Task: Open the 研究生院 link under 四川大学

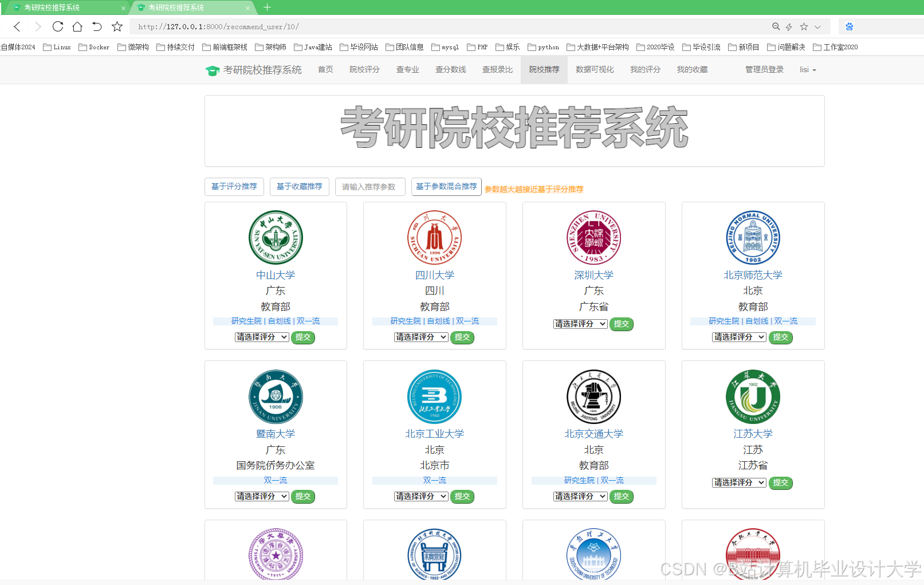Action: click(x=405, y=321)
